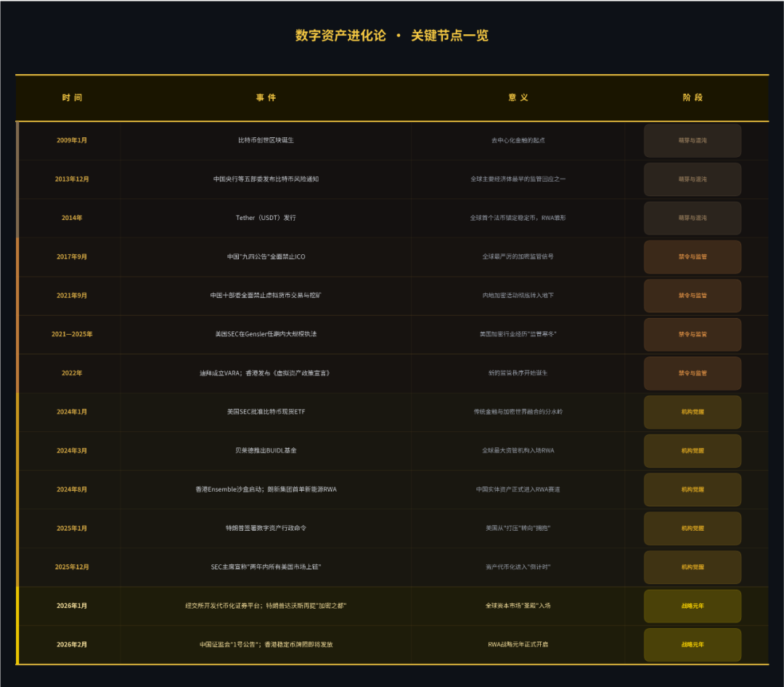The width and height of the screenshot is (784, 687).
Task: Click the event "特朗普签署数字资产行政命令"
Action: click(x=266, y=528)
